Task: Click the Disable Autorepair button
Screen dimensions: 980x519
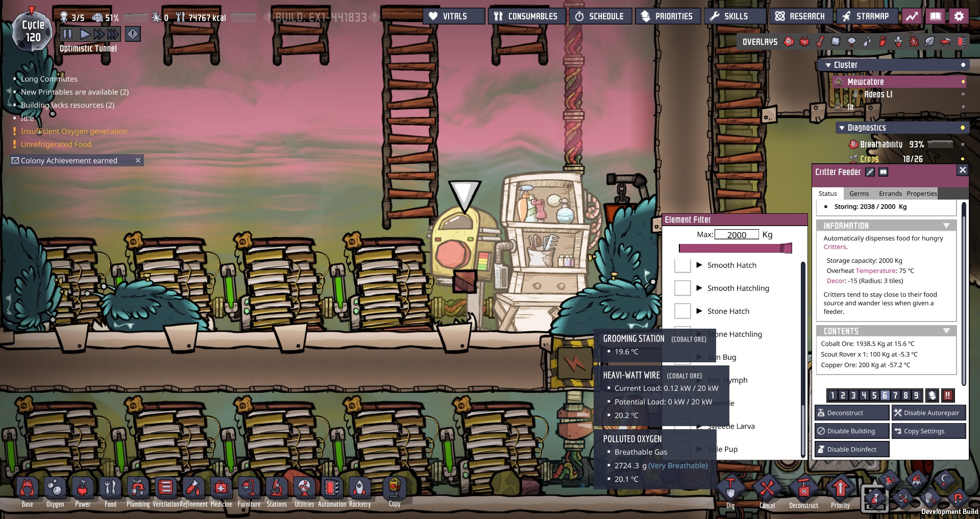Action: pos(929,413)
